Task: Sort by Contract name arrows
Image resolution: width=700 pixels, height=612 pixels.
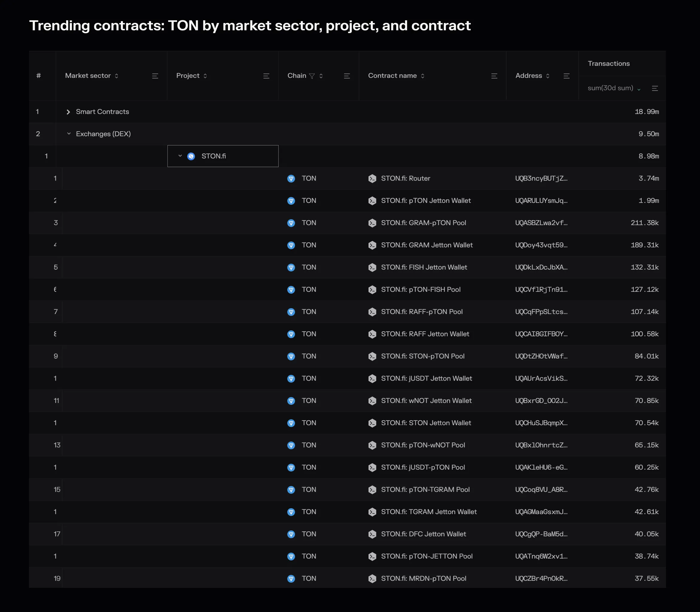Action: click(423, 76)
